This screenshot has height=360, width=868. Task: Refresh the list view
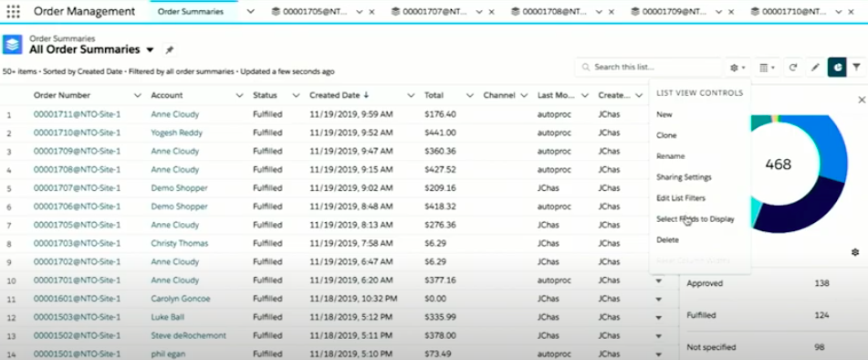(793, 67)
